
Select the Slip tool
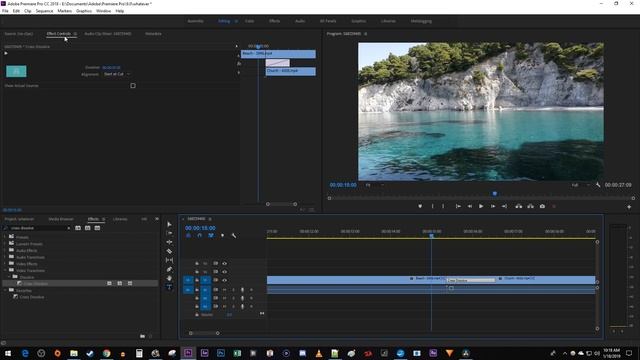point(169,260)
